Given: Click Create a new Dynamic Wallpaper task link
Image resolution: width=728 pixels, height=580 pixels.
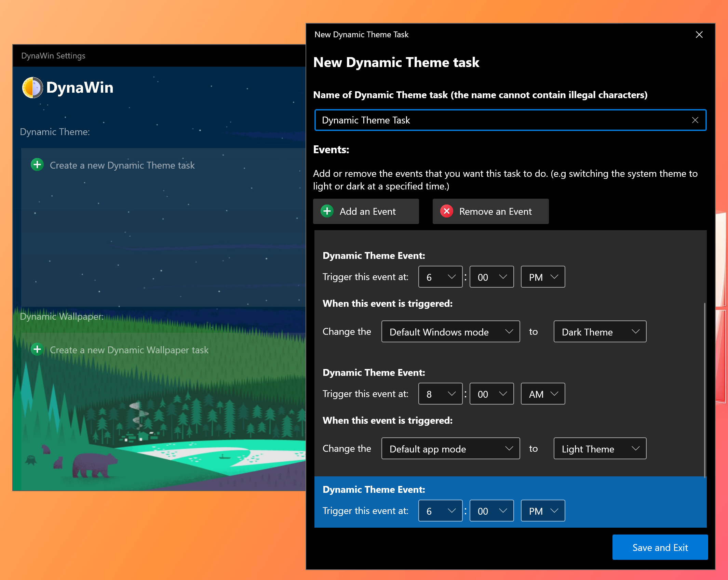Looking at the screenshot, I should 129,350.
